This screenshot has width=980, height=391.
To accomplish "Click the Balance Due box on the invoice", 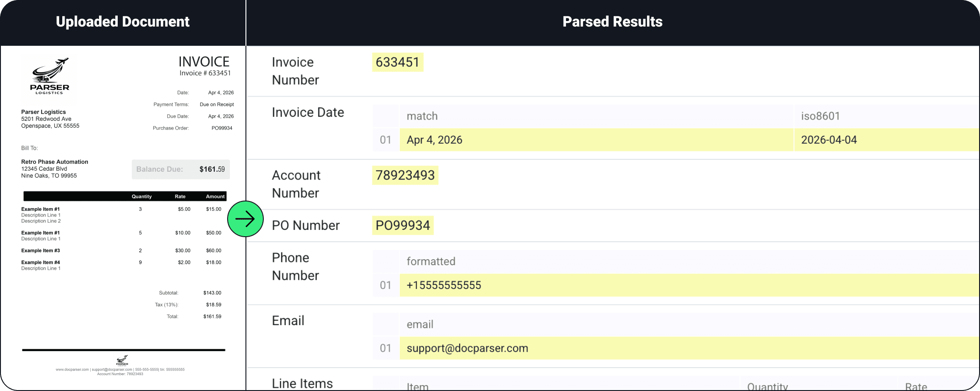I will click(x=181, y=169).
